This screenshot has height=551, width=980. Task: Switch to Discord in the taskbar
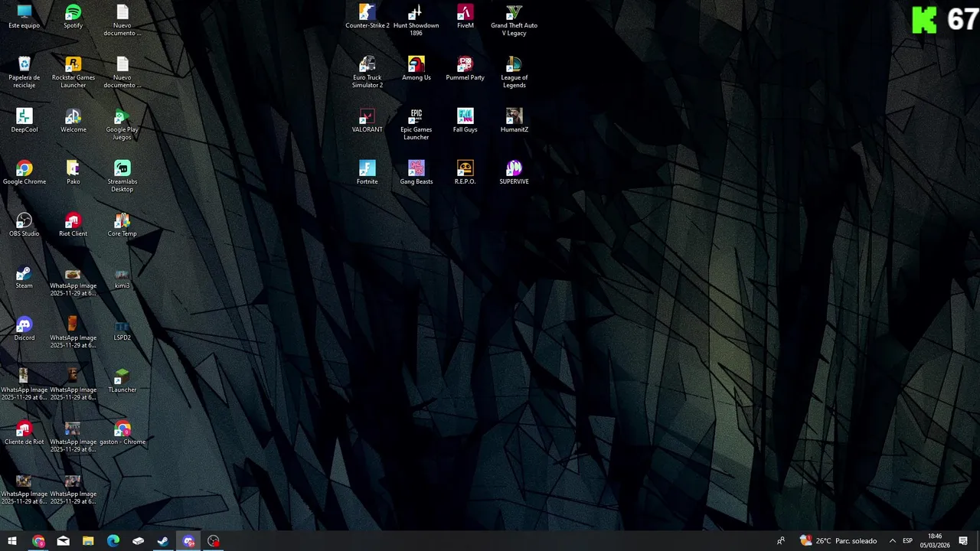coord(188,541)
